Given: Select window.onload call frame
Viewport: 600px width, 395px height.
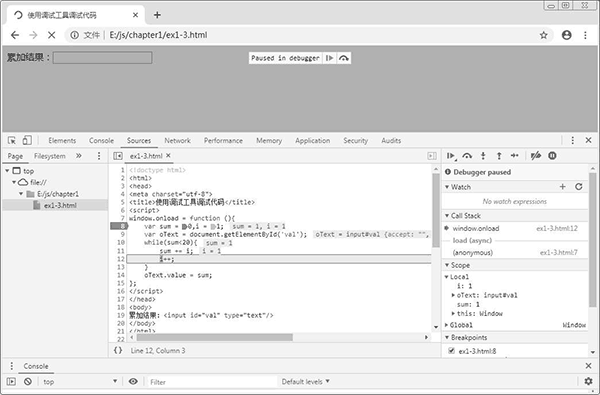Looking at the screenshot, I should (515, 229).
